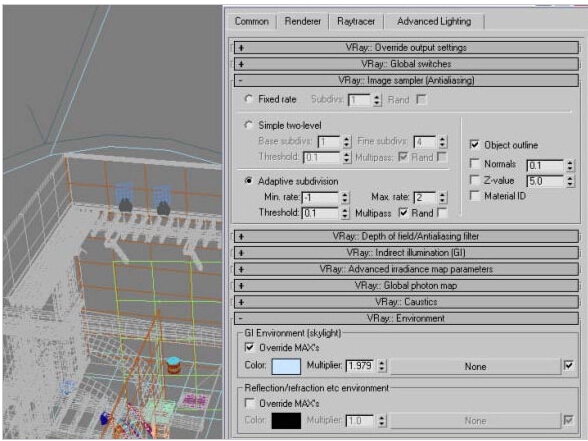Screen dimensions: 588x441
Task: Toggle Object outline checkbox
Action: tap(475, 144)
